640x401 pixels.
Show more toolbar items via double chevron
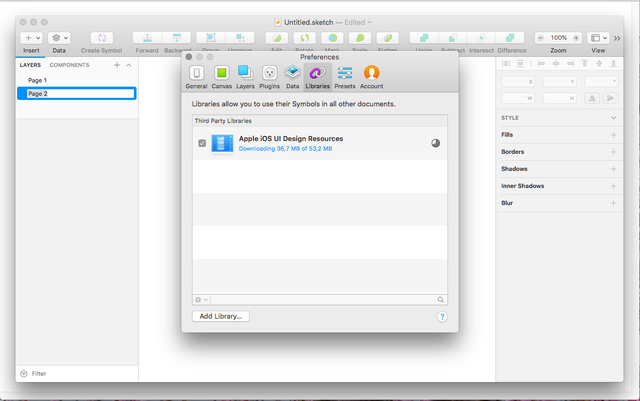(617, 38)
